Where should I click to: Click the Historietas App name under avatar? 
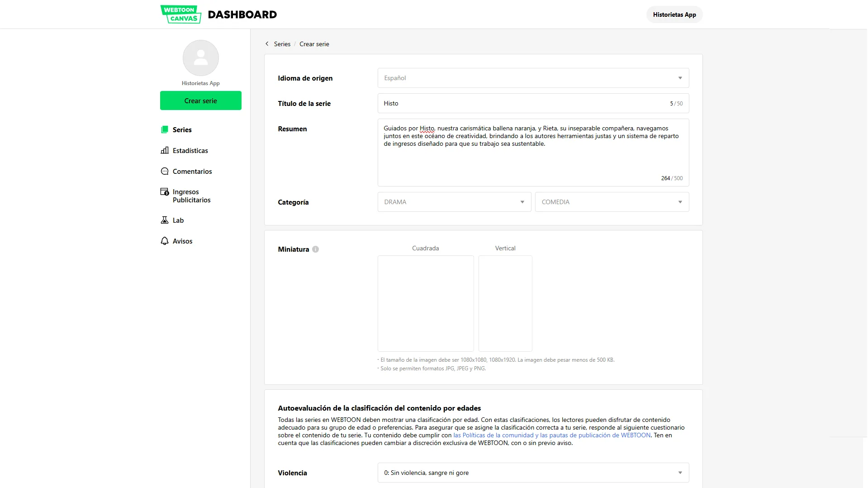[201, 83]
